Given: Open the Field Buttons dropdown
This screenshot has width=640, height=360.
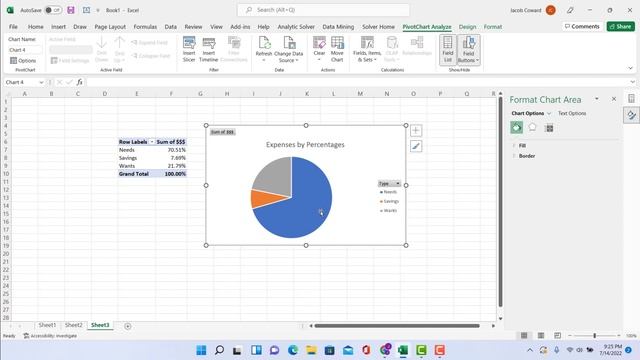Looking at the screenshot, I should click(x=469, y=49).
